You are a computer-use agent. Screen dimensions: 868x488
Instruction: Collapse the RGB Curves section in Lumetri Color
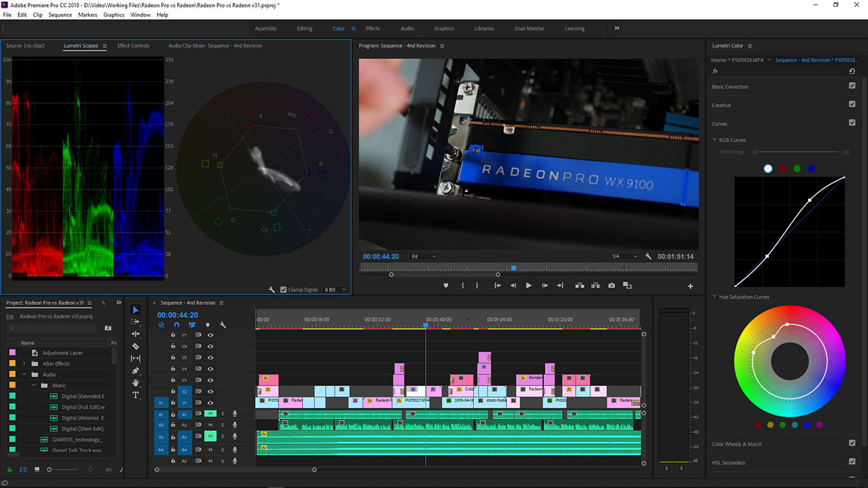click(713, 140)
